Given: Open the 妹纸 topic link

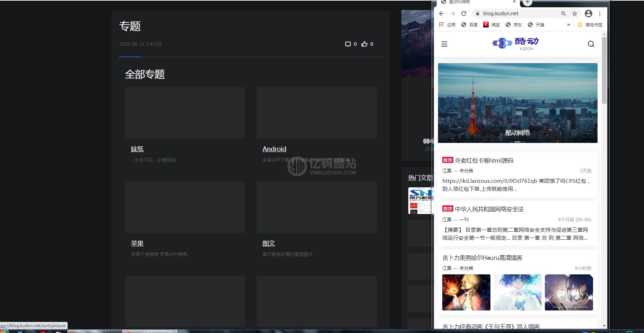Looking at the screenshot, I should [x=137, y=149].
